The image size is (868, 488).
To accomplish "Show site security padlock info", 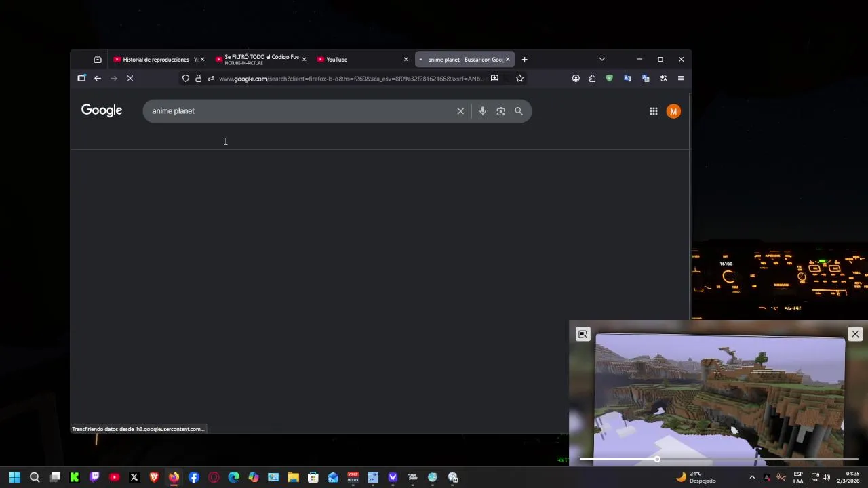I will pyautogui.click(x=199, y=79).
